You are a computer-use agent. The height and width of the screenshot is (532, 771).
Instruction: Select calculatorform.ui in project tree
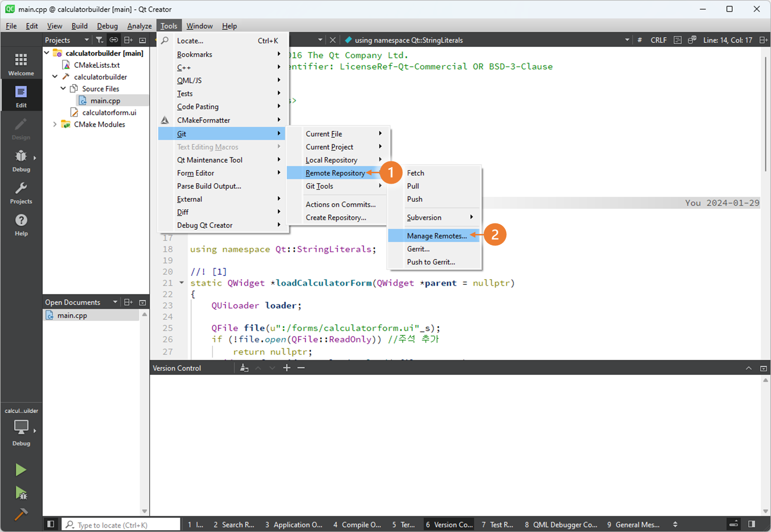click(109, 112)
